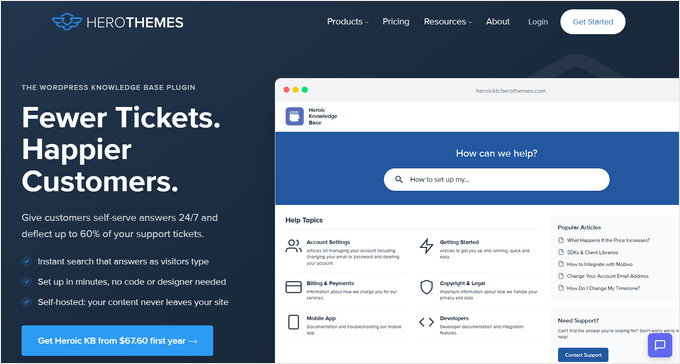Expand the Resources dropdown menu
680x364 pixels.
(448, 22)
